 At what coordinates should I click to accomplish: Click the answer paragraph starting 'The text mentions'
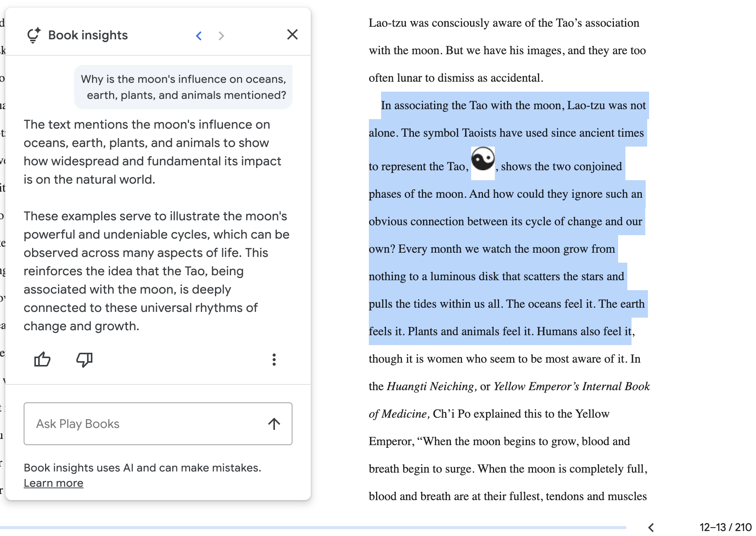click(x=152, y=152)
